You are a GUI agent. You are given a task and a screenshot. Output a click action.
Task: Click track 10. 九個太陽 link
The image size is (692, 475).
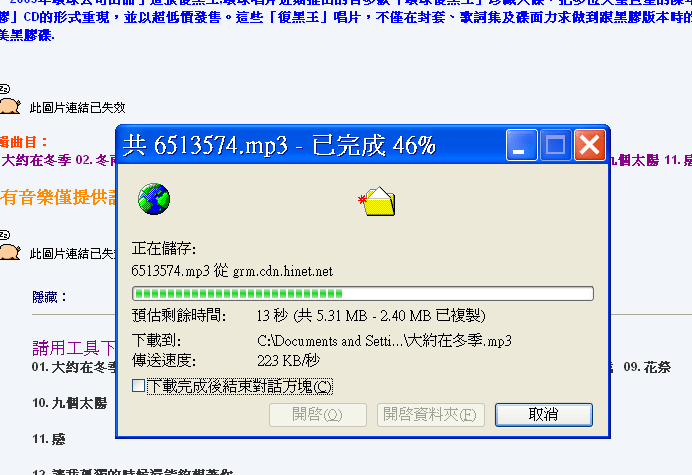(x=69, y=403)
